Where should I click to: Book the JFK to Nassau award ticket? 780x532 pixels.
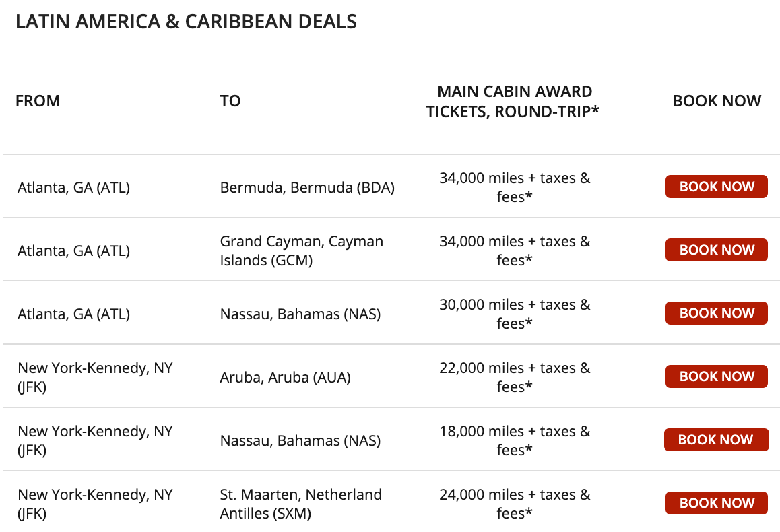(715, 440)
